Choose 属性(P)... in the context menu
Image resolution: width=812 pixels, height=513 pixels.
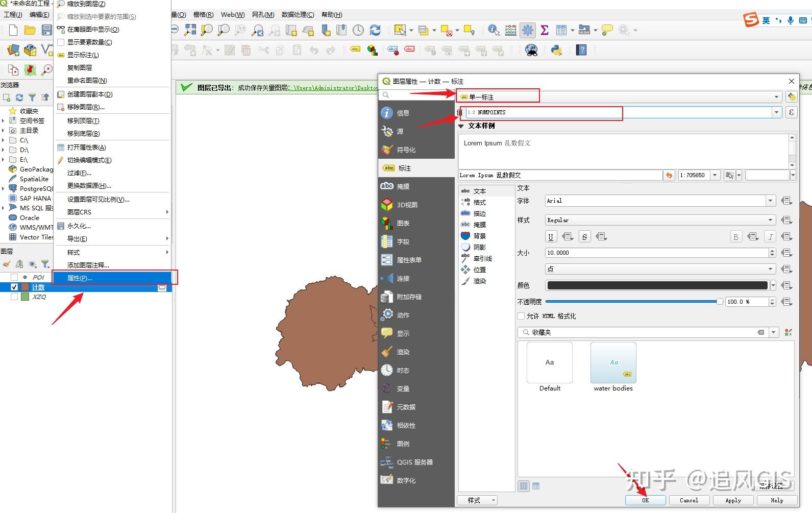[x=80, y=278]
